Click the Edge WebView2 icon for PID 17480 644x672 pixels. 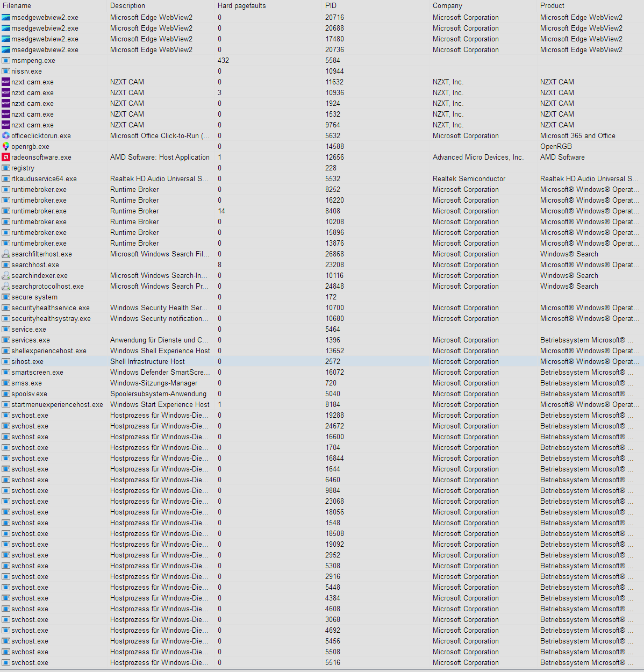6,39
